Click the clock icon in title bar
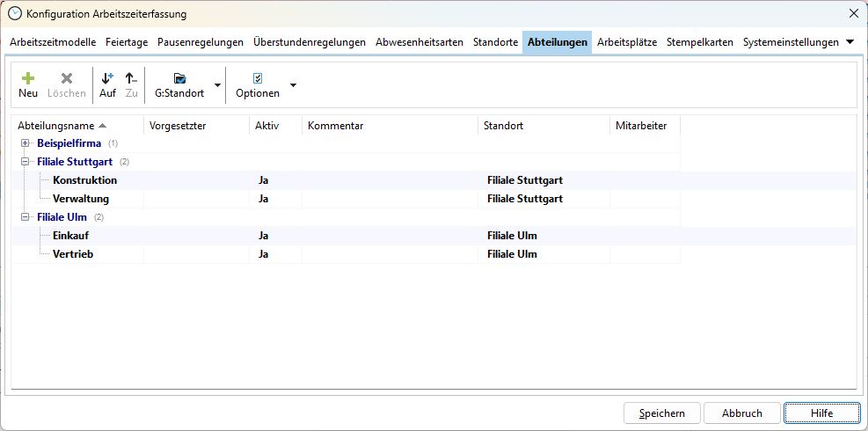 point(14,13)
